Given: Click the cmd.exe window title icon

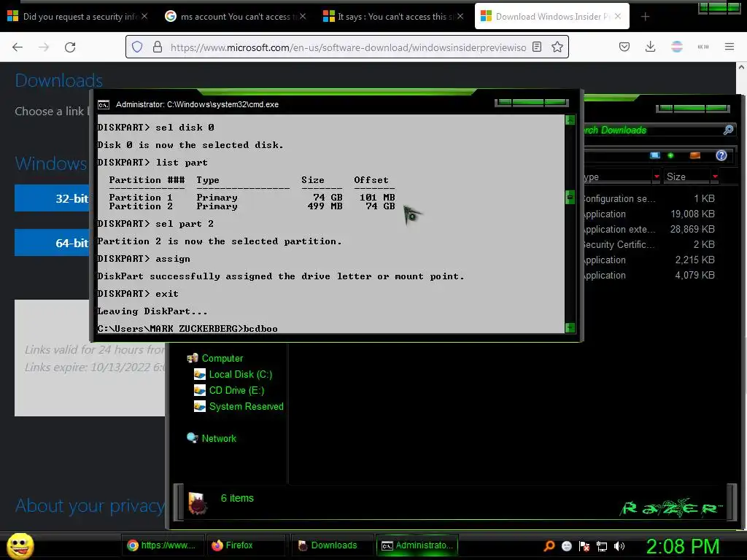Looking at the screenshot, I should [104, 105].
